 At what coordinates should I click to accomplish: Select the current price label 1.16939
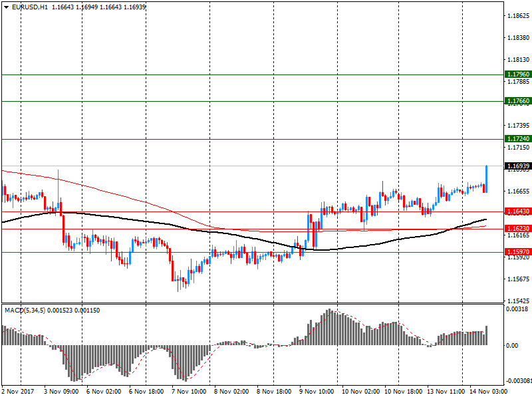pyautogui.click(x=518, y=166)
